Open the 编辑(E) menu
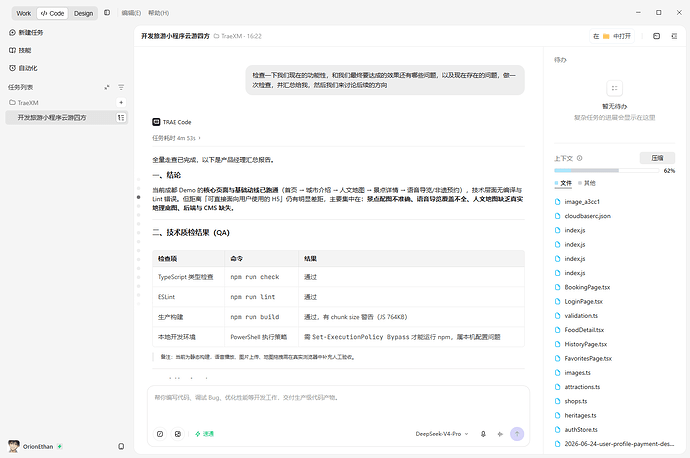 (x=131, y=13)
